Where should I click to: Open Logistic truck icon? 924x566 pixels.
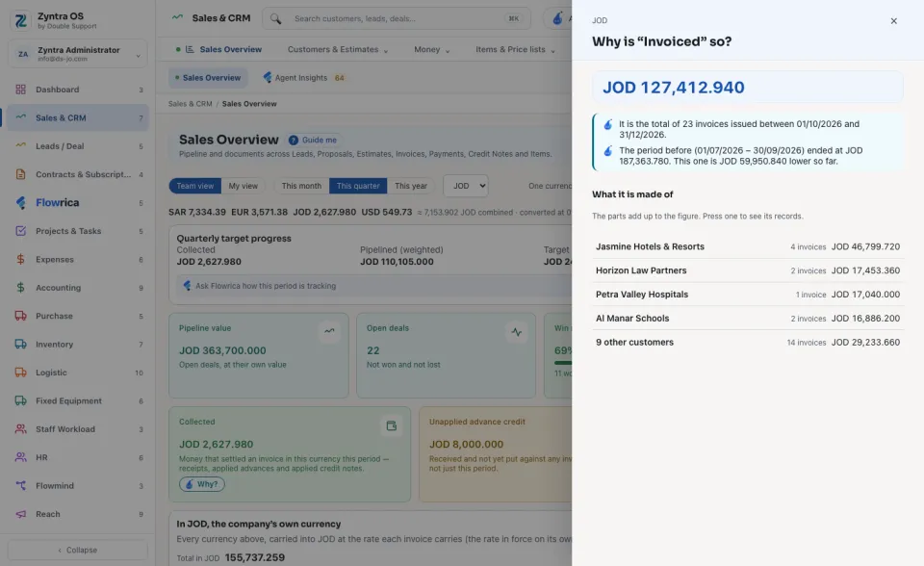click(20, 373)
